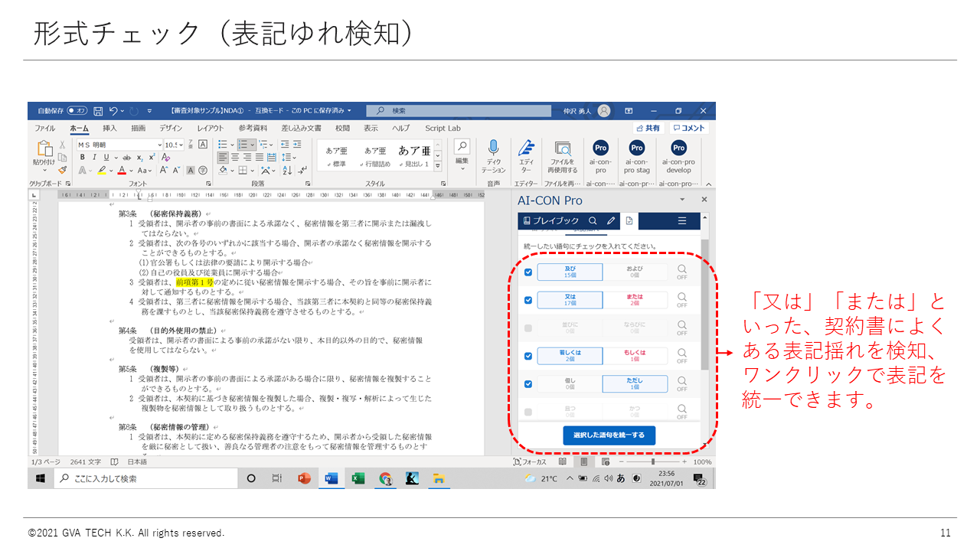Click the ai-con-pro develop add-in icon
The image size is (980, 551).
point(678,148)
